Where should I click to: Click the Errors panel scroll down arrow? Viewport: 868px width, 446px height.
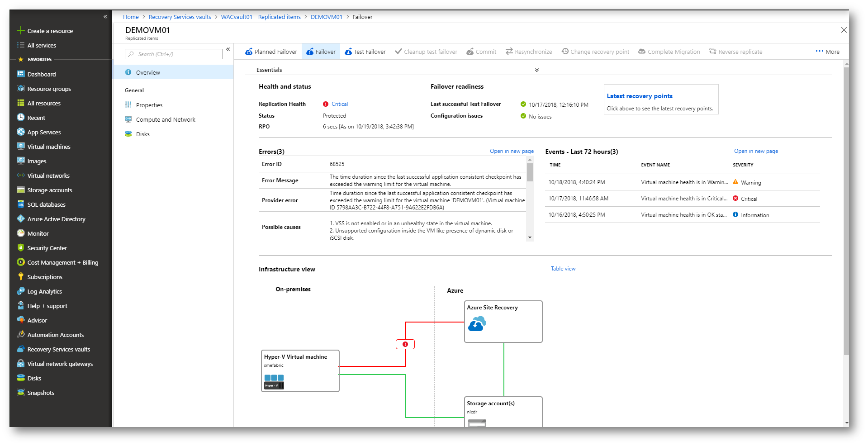click(530, 237)
